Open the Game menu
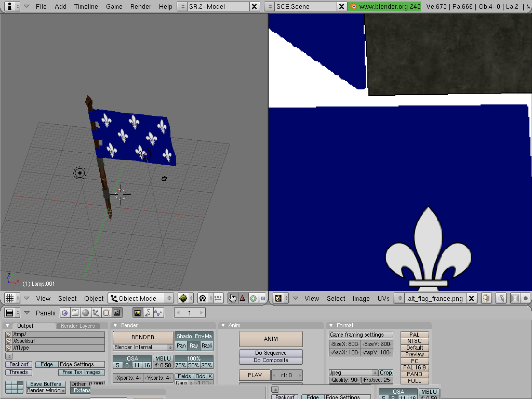This screenshot has height=399, width=532. coord(114,6)
